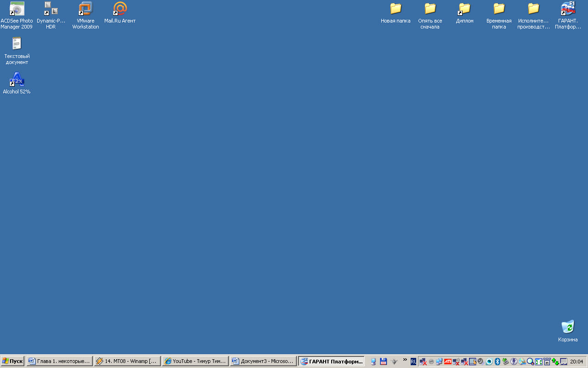Click the Mail.Ru Агент desktop icon
Viewport: 588px width, 368px height.
[x=120, y=9]
